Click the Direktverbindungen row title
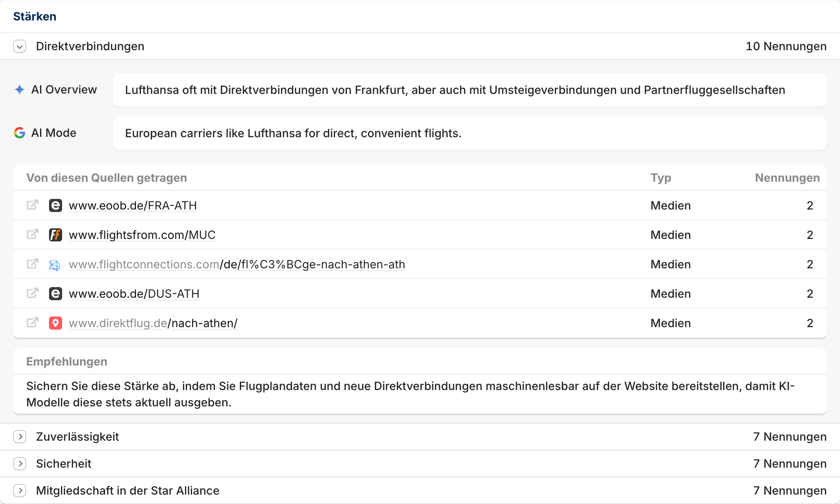Screen dimensions: 840x504 (90, 47)
